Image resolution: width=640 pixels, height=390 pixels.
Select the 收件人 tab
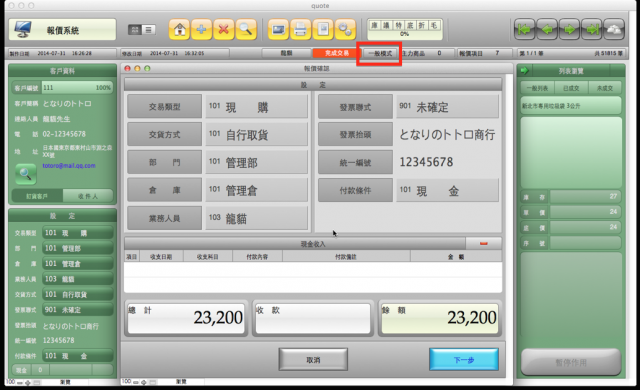pyautogui.click(x=88, y=196)
